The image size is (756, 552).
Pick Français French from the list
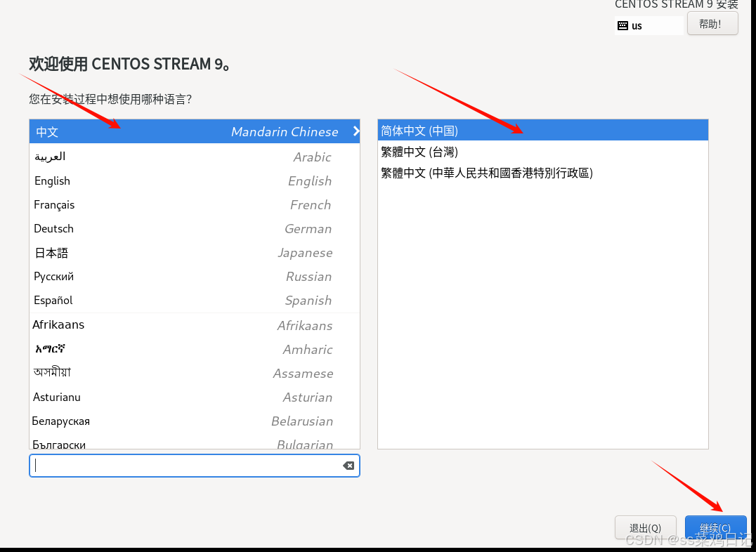(195, 205)
